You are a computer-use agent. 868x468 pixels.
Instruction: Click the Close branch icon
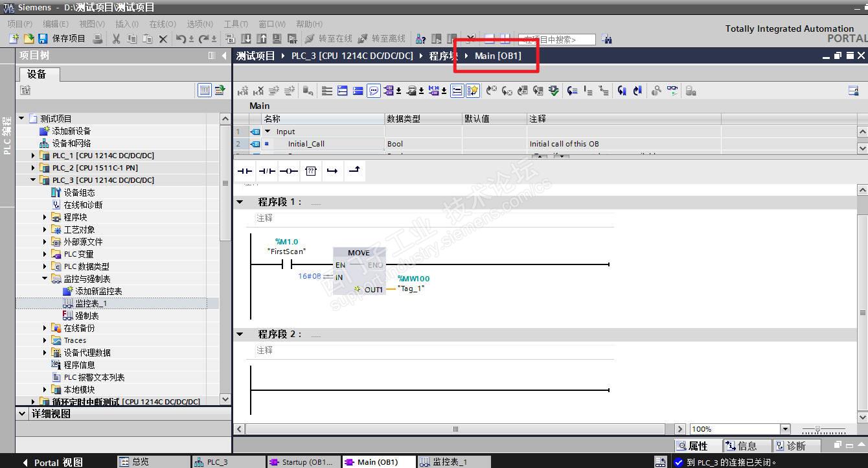pos(354,171)
